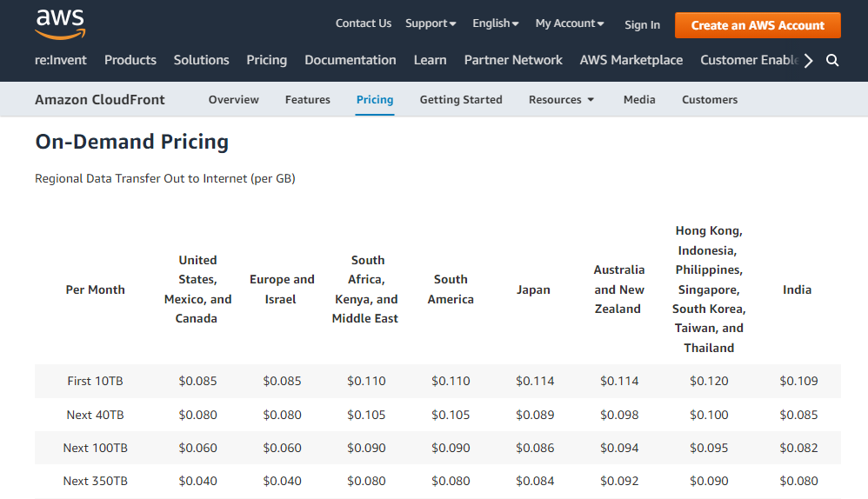Open Documentation from navigation bar
Screen dimensions: 868x499
tap(351, 60)
